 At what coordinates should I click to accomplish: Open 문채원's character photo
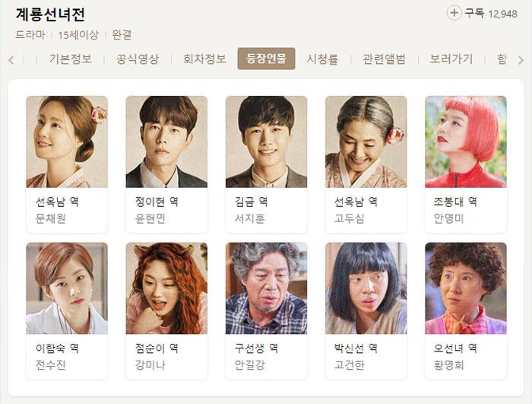67,142
